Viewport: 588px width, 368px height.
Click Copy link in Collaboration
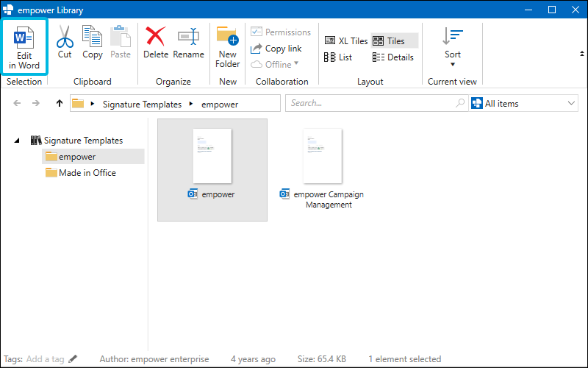(x=276, y=49)
